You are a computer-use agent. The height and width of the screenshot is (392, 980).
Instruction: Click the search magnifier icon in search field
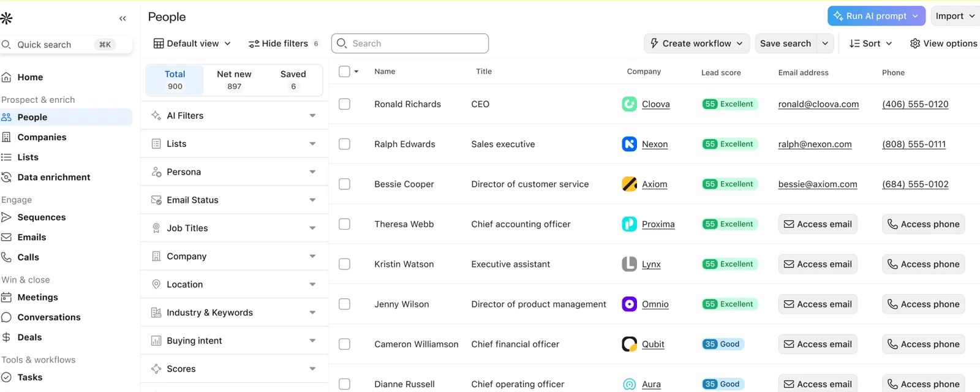pyautogui.click(x=342, y=43)
